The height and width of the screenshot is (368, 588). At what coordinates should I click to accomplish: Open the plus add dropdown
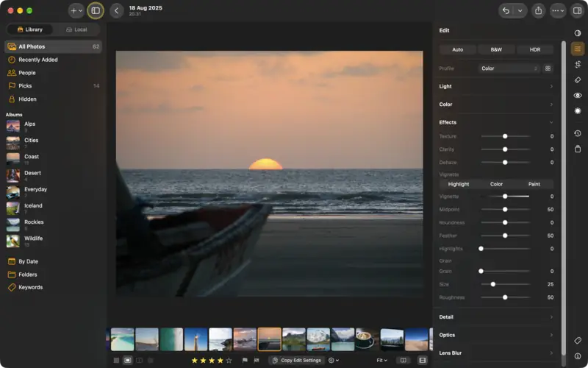point(76,10)
